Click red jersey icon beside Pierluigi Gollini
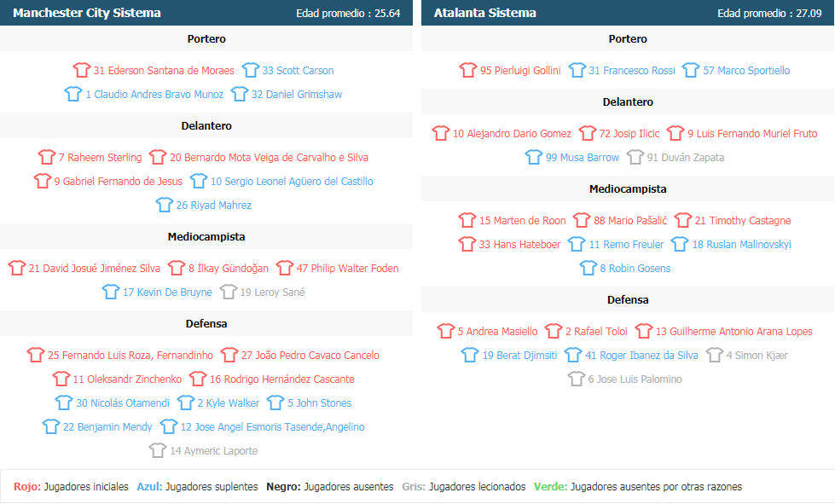The width and height of the screenshot is (835, 504). tap(468, 70)
